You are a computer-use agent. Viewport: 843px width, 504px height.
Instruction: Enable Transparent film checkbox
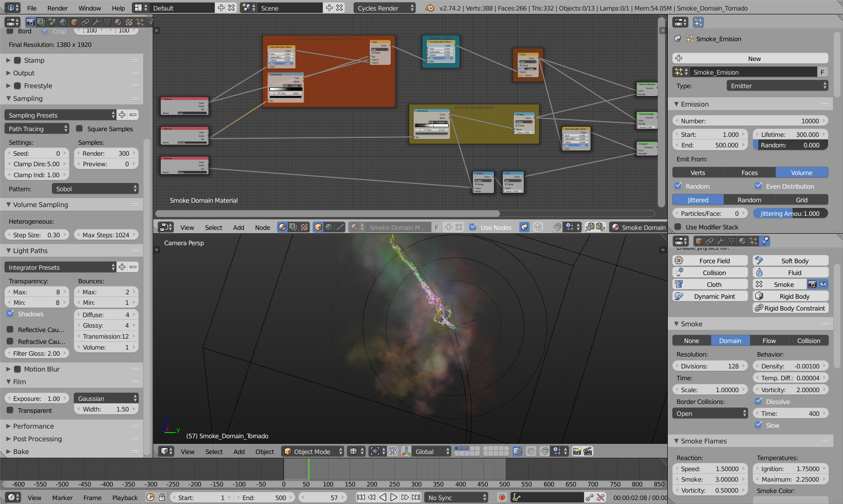pyautogui.click(x=11, y=410)
